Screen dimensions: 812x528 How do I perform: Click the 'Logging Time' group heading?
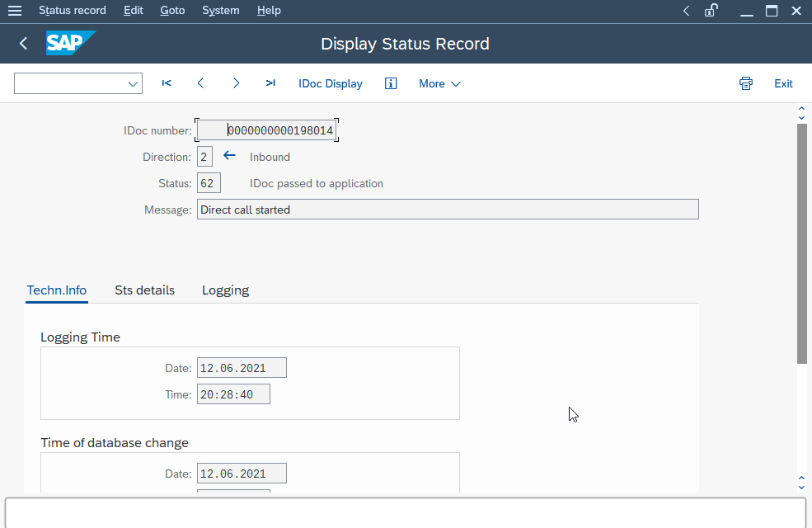pos(80,337)
